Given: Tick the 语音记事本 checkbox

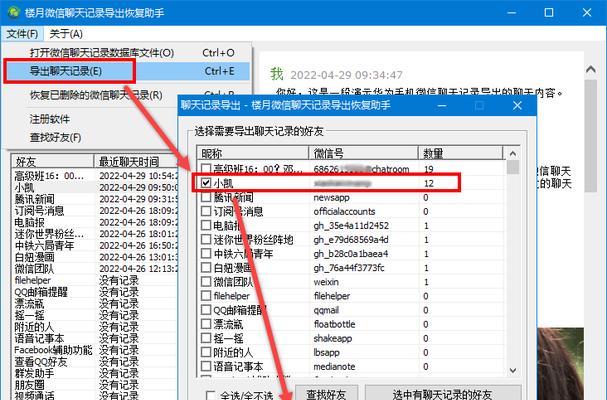Looking at the screenshot, I should point(206,366).
